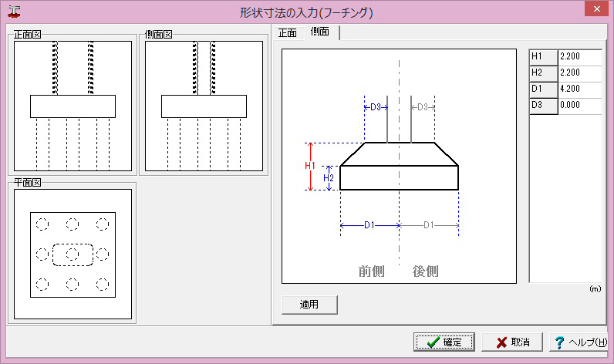The height and width of the screenshot is (364, 614).
Task: Click the blue D3 dimension label in diagram
Action: (x=376, y=107)
